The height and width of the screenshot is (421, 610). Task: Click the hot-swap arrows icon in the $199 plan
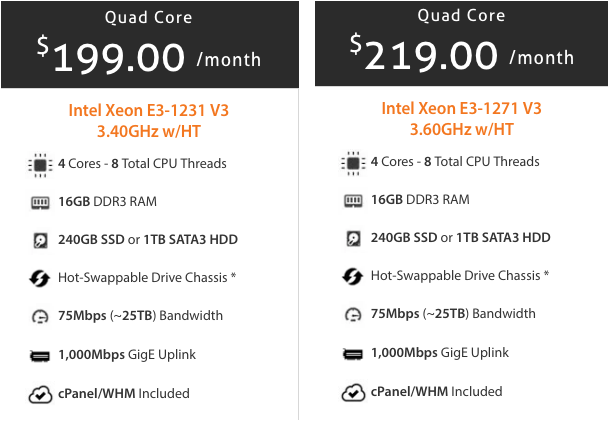[x=40, y=278]
